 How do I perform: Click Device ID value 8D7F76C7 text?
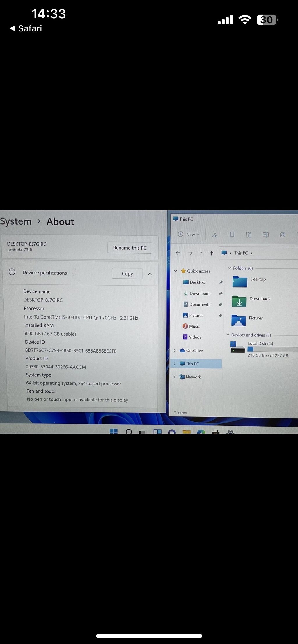click(x=71, y=351)
